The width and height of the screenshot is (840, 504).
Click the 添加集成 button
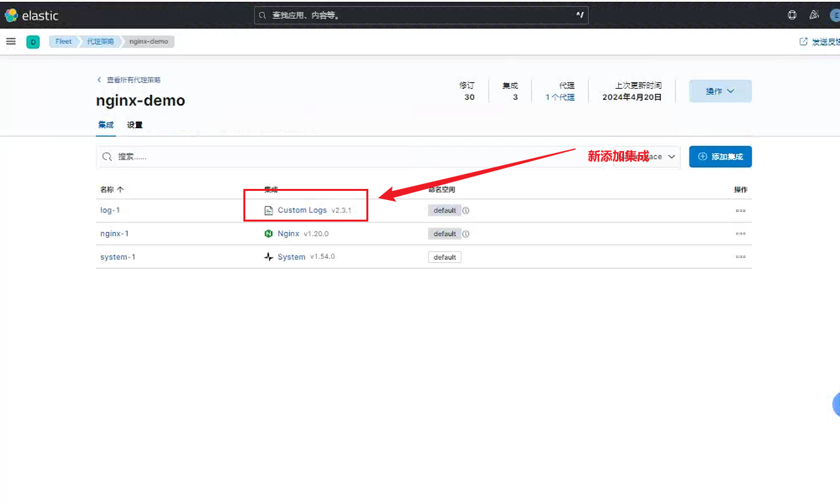tap(720, 157)
